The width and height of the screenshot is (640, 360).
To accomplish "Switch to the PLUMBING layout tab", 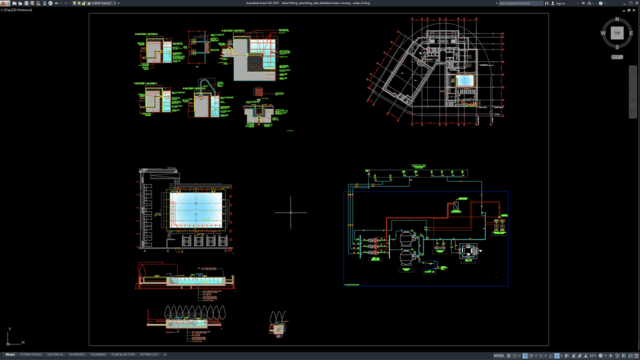I will (x=98, y=355).
